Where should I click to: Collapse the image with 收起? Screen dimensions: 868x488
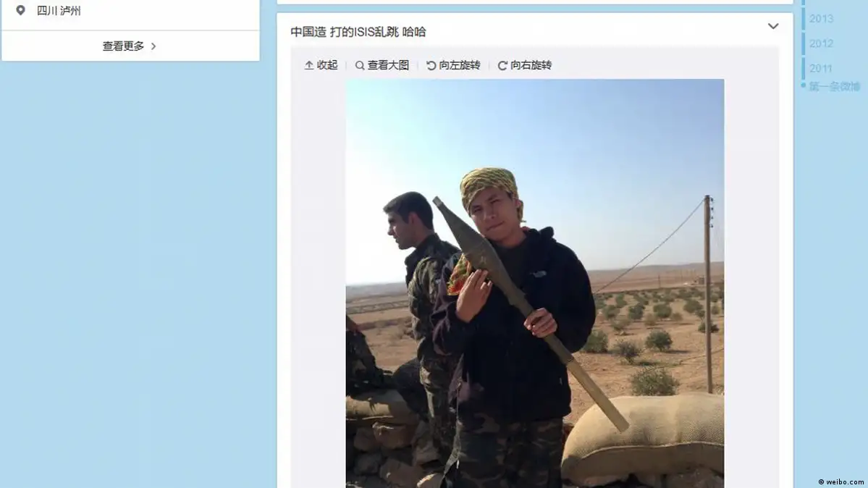tap(321, 65)
